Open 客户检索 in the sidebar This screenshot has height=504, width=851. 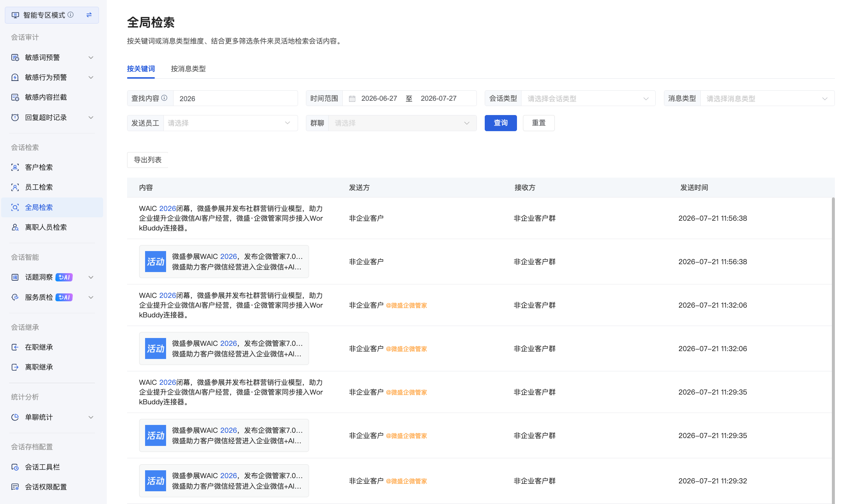[x=52, y=167]
